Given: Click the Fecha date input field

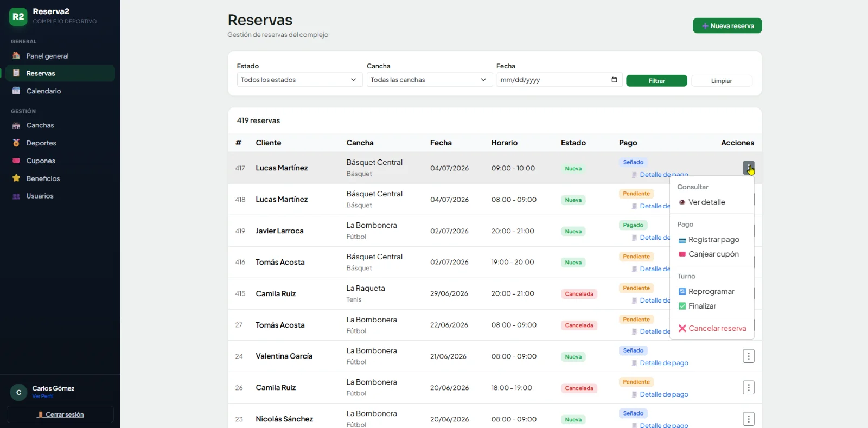Looking at the screenshot, I should pos(559,80).
